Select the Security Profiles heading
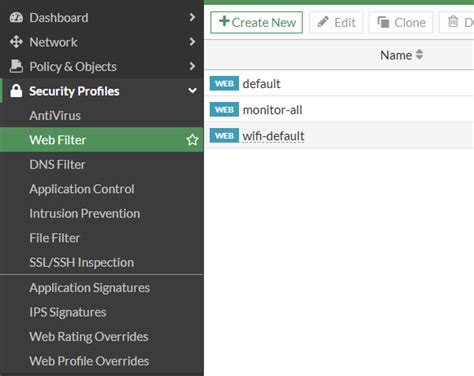The width and height of the screenshot is (474, 376). click(x=102, y=91)
